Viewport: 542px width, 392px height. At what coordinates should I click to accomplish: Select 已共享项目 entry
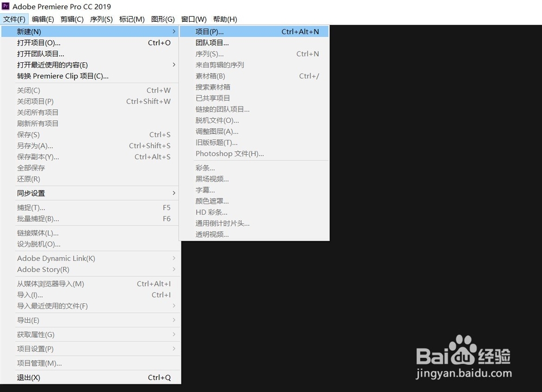(x=254, y=98)
